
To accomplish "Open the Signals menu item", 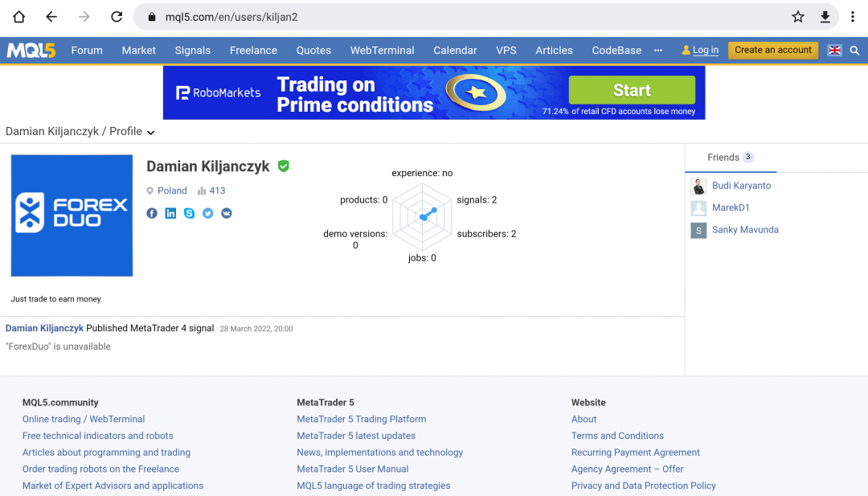I will click(x=192, y=50).
